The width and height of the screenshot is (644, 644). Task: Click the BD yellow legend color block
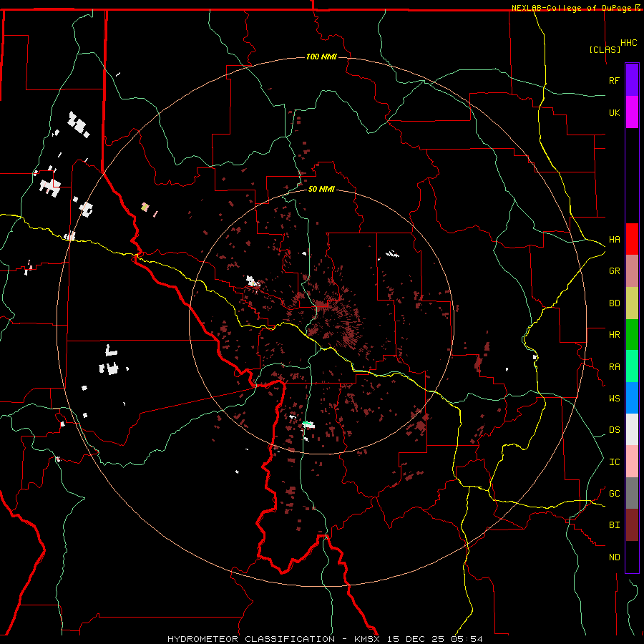[x=632, y=303]
